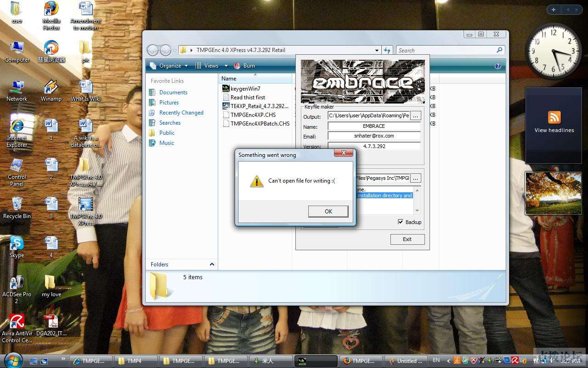The image size is (588, 368).
Task: Click the Name field containing EMBRACE
Action: point(374,126)
